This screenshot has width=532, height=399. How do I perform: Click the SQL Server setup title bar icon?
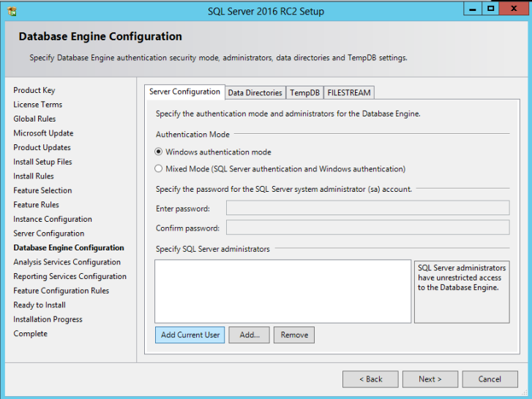(x=12, y=11)
